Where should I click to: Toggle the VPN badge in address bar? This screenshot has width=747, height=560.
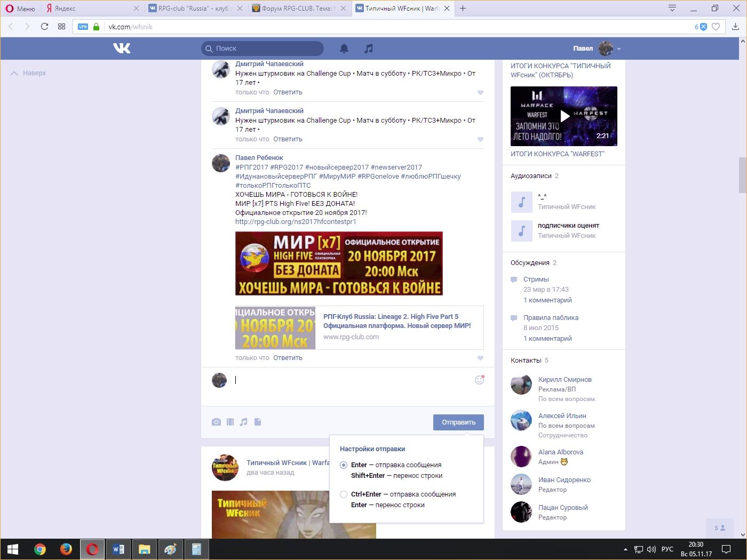point(83,27)
